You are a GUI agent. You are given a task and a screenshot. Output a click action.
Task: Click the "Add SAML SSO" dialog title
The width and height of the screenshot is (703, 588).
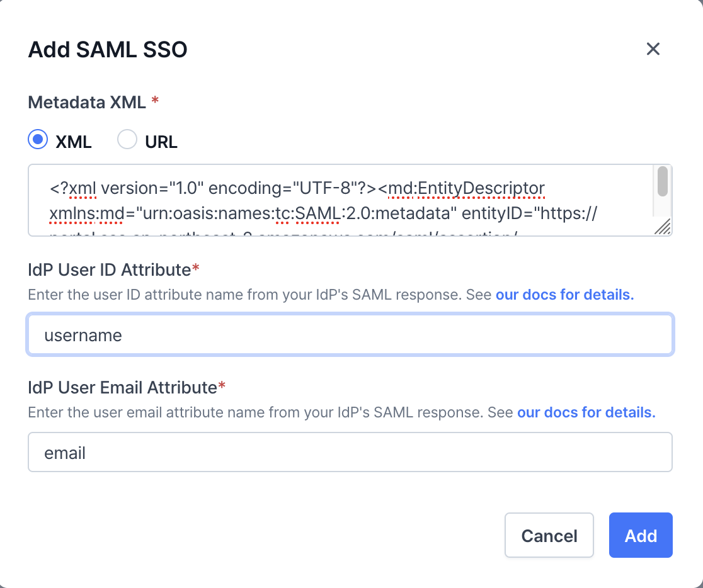[108, 50]
